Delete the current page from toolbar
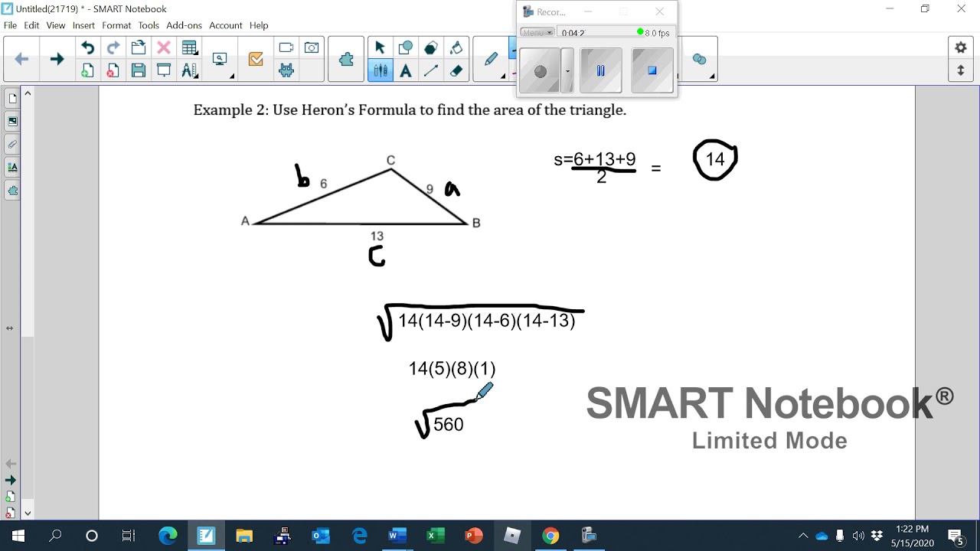 [113, 70]
